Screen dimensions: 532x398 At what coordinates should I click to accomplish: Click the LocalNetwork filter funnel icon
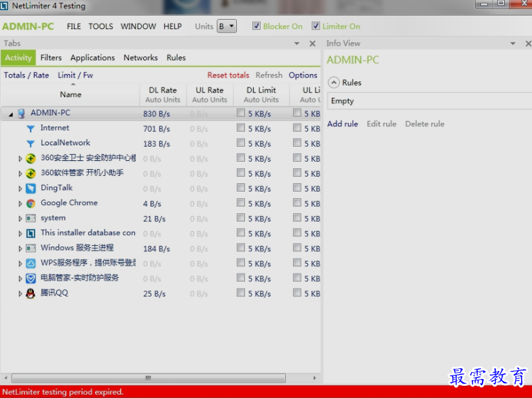click(31, 144)
